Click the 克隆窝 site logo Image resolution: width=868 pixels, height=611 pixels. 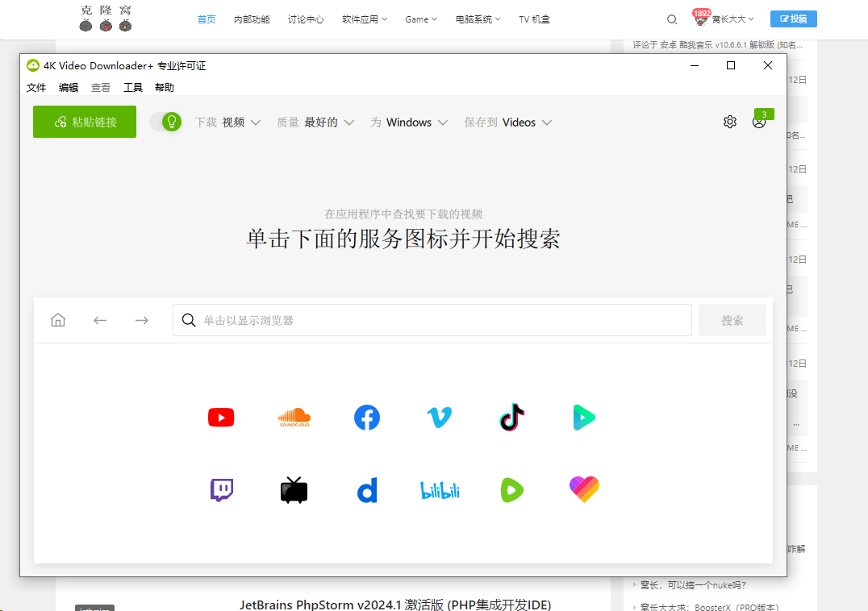pos(106,19)
